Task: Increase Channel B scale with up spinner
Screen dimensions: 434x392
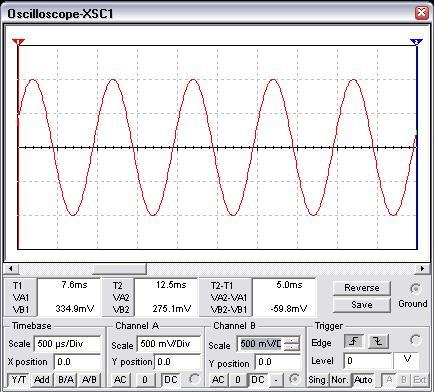Action: (x=292, y=340)
